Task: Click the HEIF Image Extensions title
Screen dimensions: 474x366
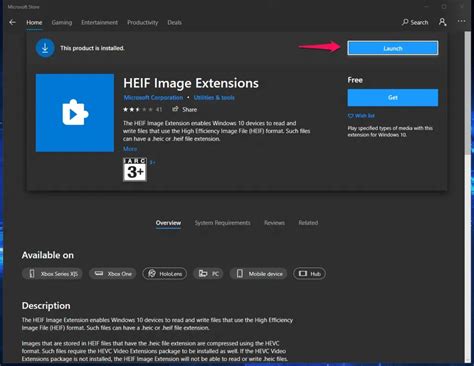Action: tap(191, 83)
